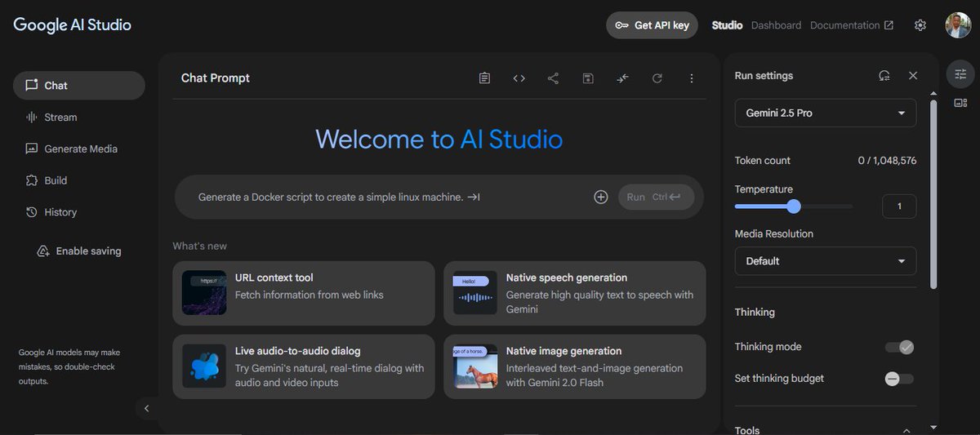
Task: Open the Native image generation card title
Action: (x=563, y=351)
